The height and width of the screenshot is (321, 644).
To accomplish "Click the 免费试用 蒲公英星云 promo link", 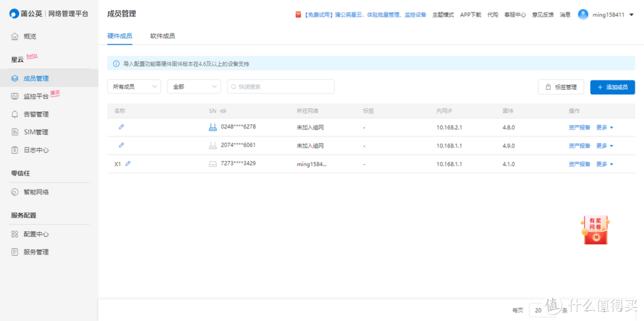I will click(365, 15).
